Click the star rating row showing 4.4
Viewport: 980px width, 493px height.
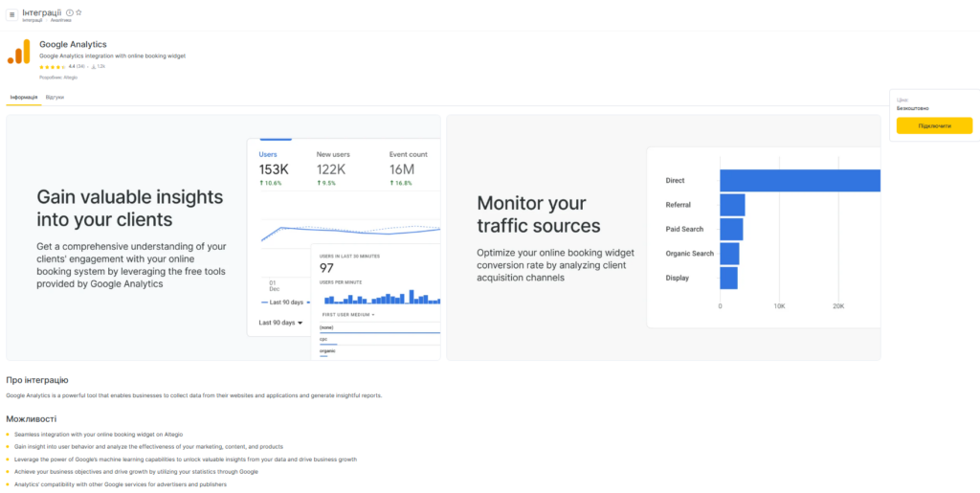53,67
